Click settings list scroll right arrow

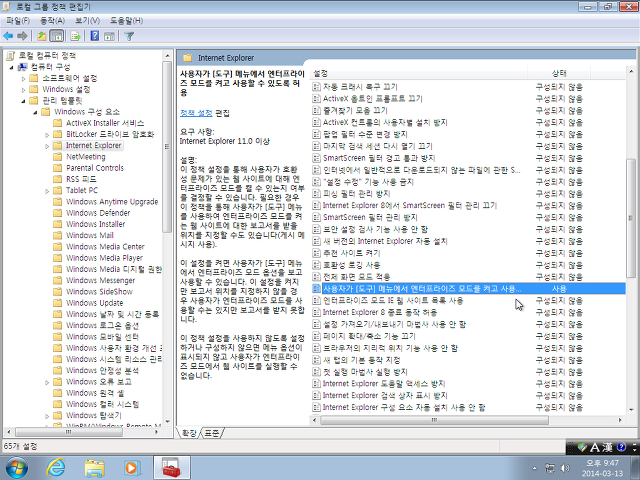(620, 420)
